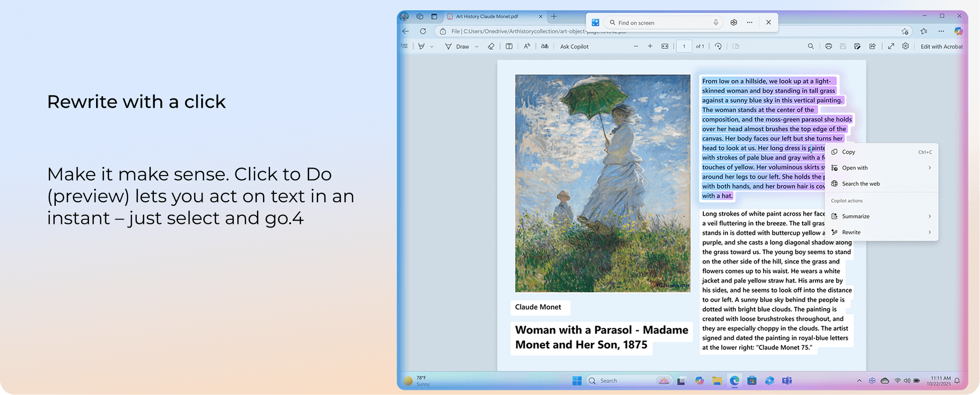This screenshot has width=980, height=395.
Task: Click the share PDF icon
Action: [x=872, y=46]
